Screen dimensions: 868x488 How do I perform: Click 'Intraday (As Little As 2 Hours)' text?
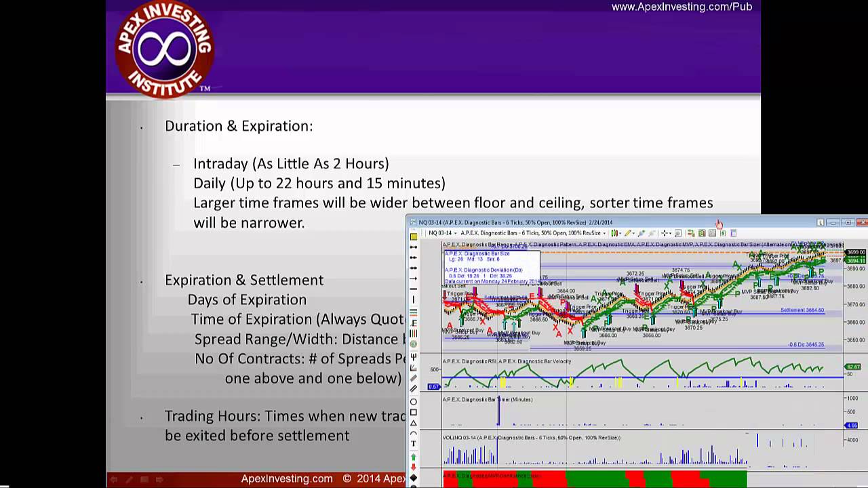[x=291, y=163]
